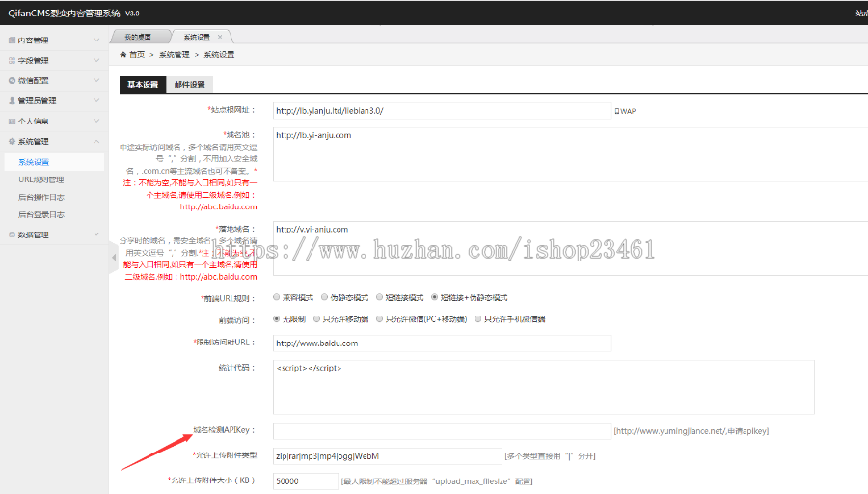Expand the 个人信息 chevron
The width and height of the screenshot is (868, 494).
click(96, 122)
